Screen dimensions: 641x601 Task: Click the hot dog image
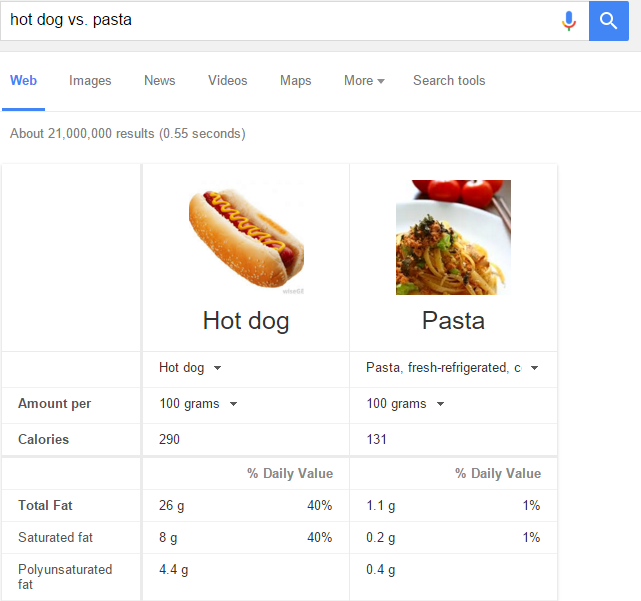click(x=246, y=238)
